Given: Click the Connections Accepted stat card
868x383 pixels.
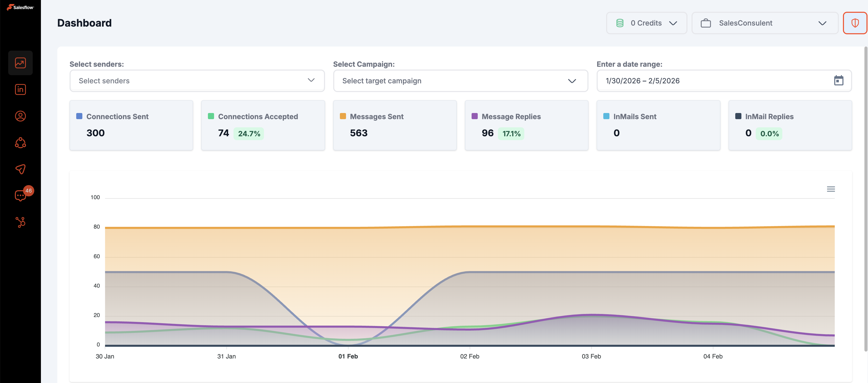Looking at the screenshot, I should point(263,125).
